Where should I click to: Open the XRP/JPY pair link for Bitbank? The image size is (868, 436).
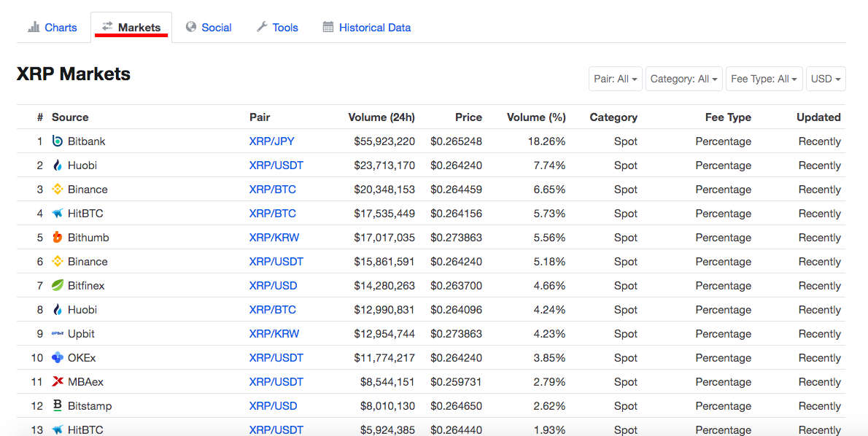point(272,141)
